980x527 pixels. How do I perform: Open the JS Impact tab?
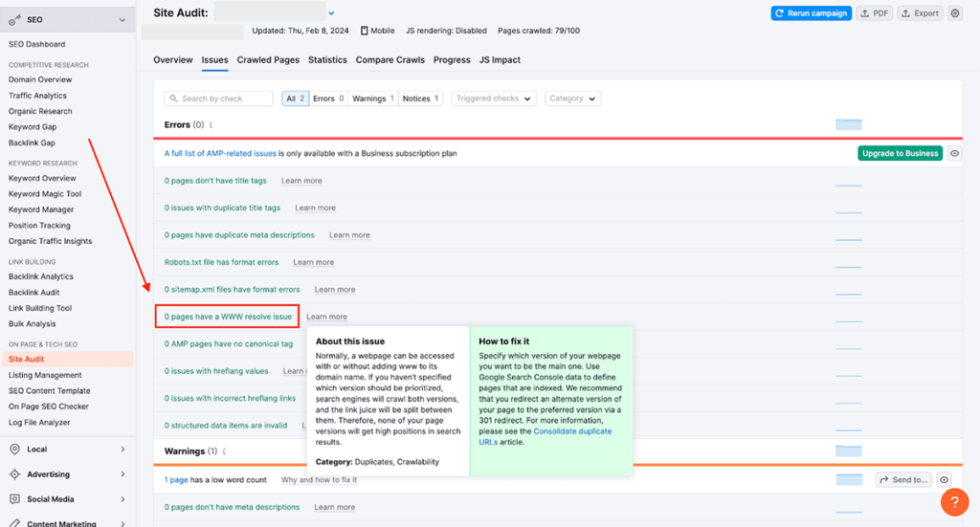click(x=500, y=60)
